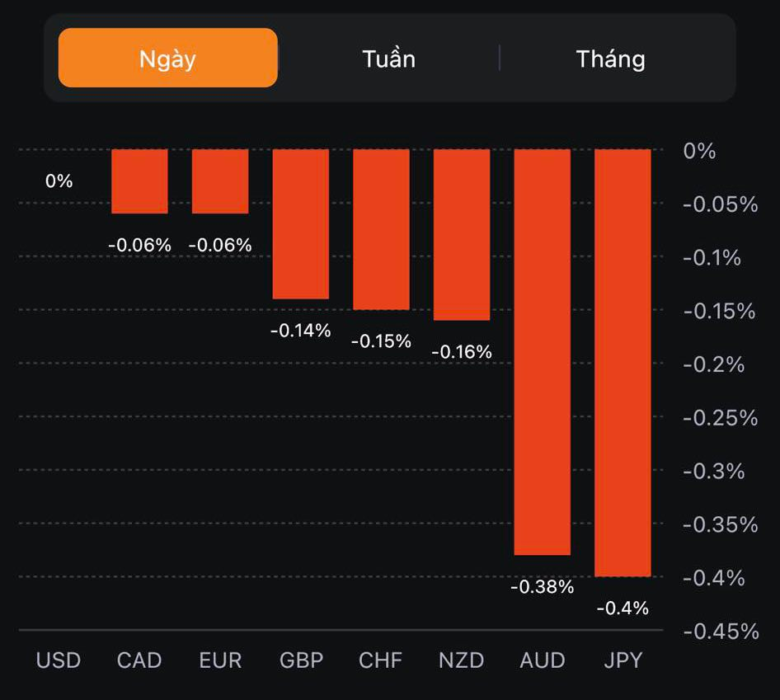
Task: Tap the NZD axis label
Action: [x=462, y=660]
